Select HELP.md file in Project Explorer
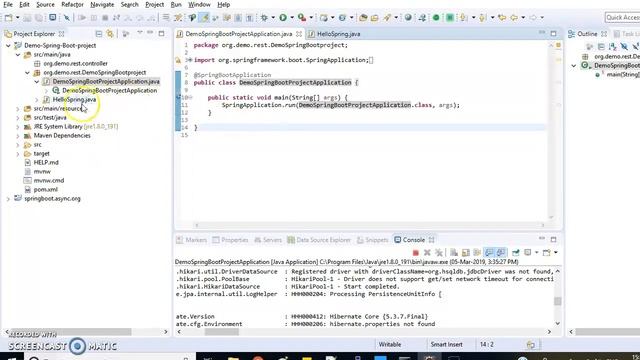640x360 pixels. click(46, 162)
